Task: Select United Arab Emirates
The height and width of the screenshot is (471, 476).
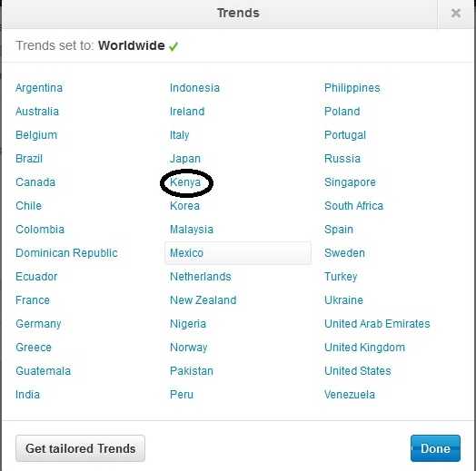Action: [x=377, y=324]
